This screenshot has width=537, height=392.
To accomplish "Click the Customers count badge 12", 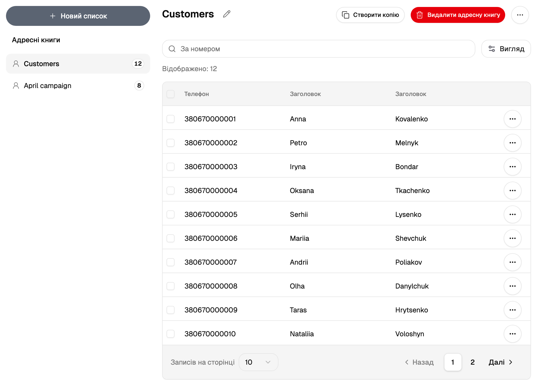I will tap(138, 64).
